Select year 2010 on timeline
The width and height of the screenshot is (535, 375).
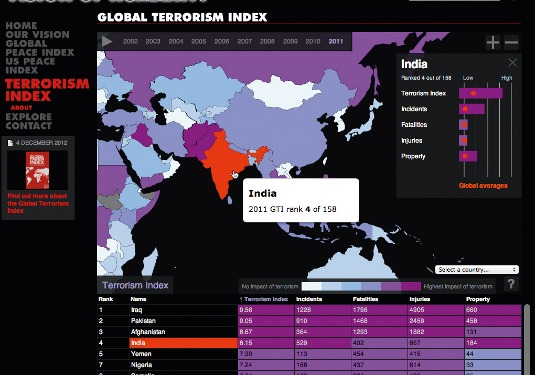[x=313, y=41]
